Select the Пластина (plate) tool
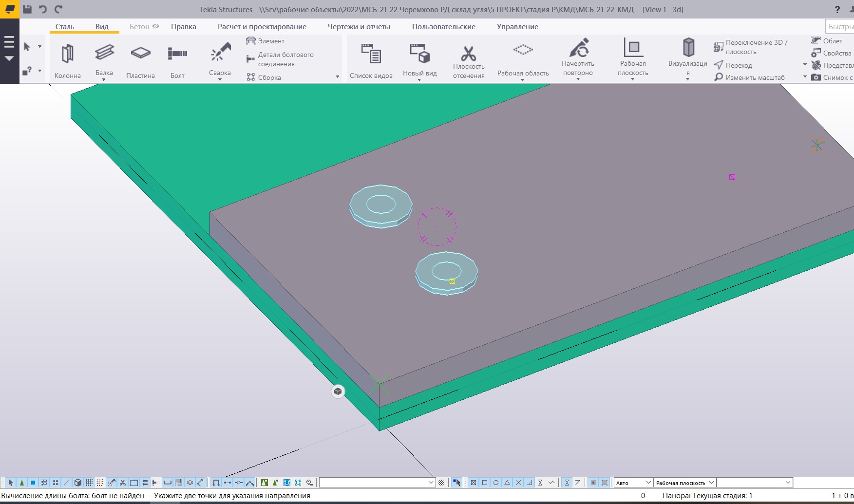This screenshot has width=854, height=504. (x=140, y=61)
